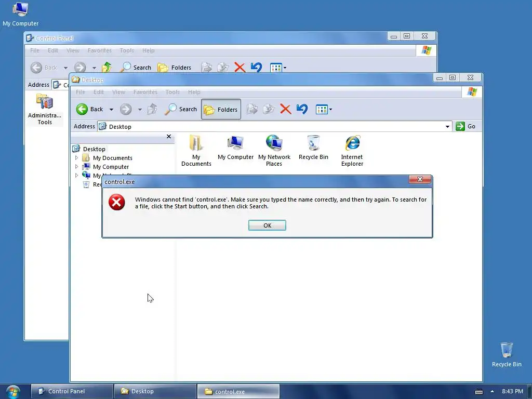Select My Network Places icon in file pane
Screen dimensions: 532x399
click(274, 151)
